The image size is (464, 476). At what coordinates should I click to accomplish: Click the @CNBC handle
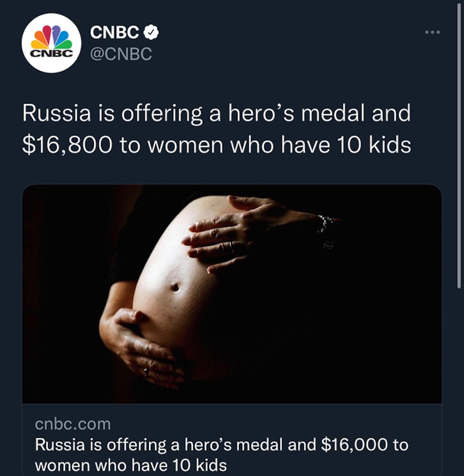click(121, 54)
